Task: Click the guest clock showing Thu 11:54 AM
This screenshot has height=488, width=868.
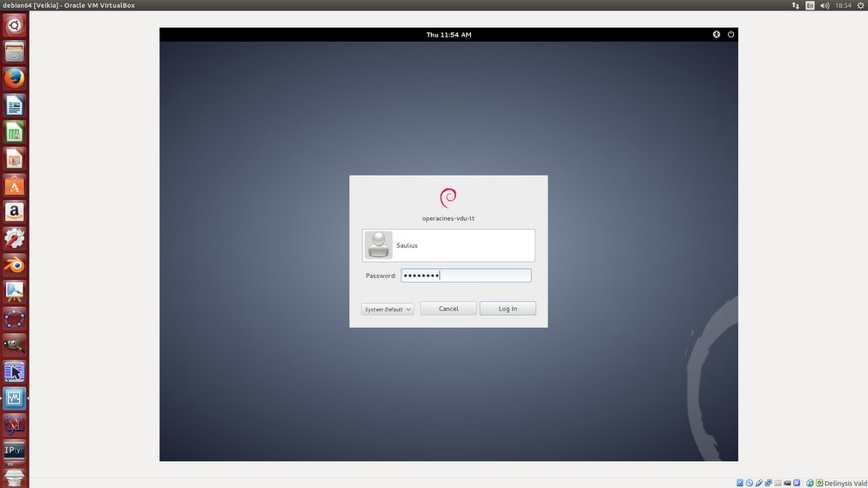Action: point(448,35)
